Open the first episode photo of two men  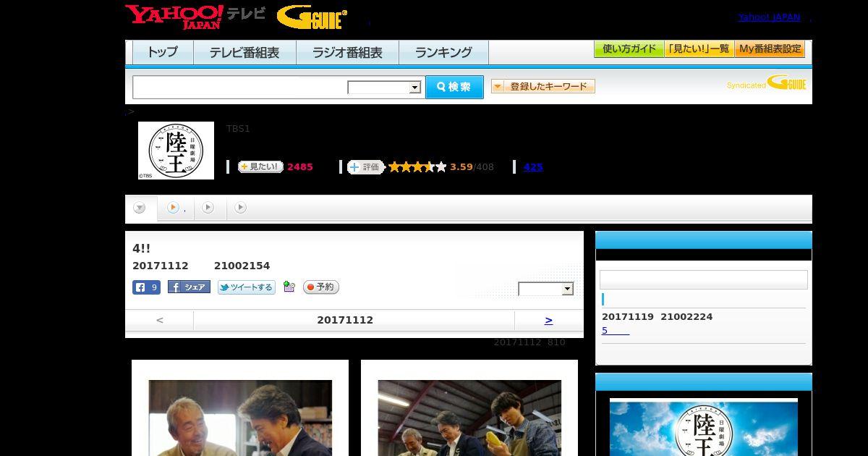[x=240, y=418]
